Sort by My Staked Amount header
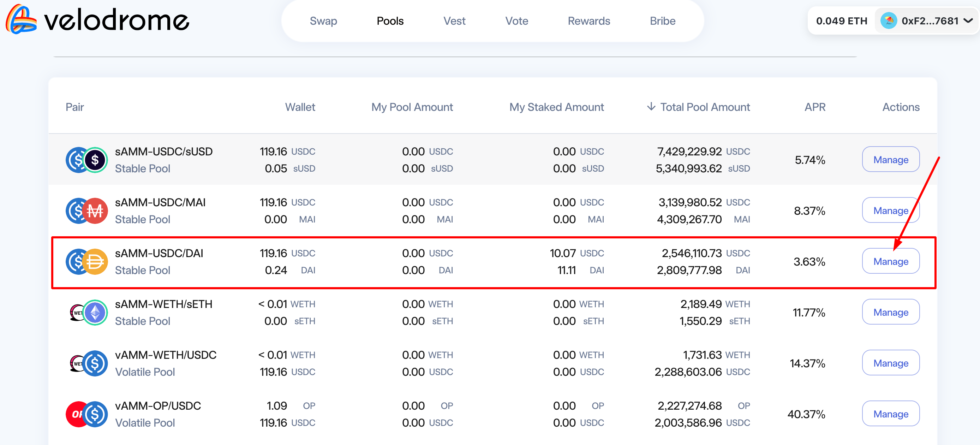Image resolution: width=980 pixels, height=445 pixels. coord(557,107)
